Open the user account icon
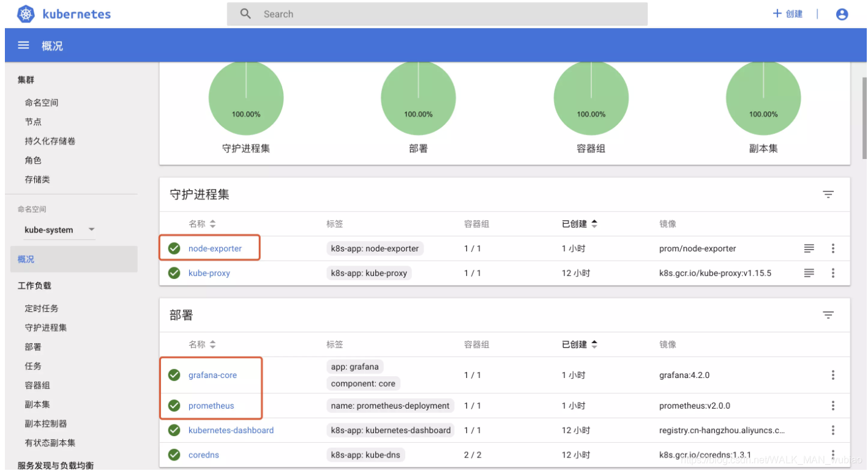The width and height of the screenshot is (868, 471). [842, 14]
